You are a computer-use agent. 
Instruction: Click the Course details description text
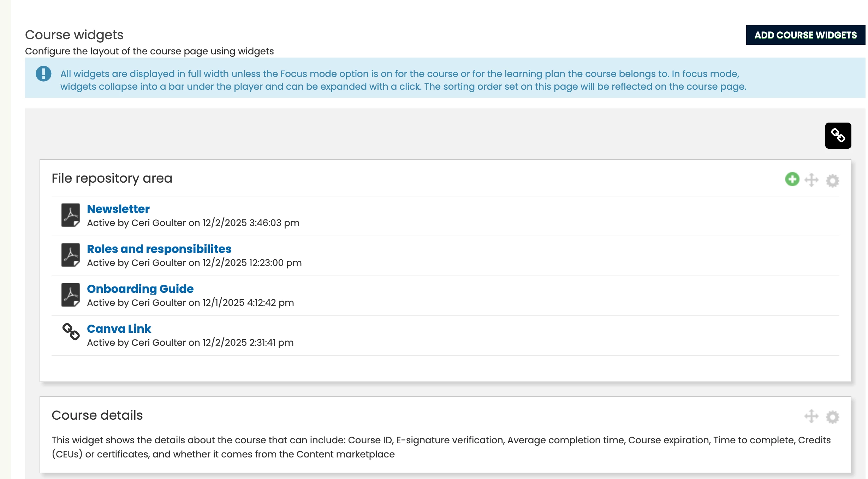click(264, 447)
